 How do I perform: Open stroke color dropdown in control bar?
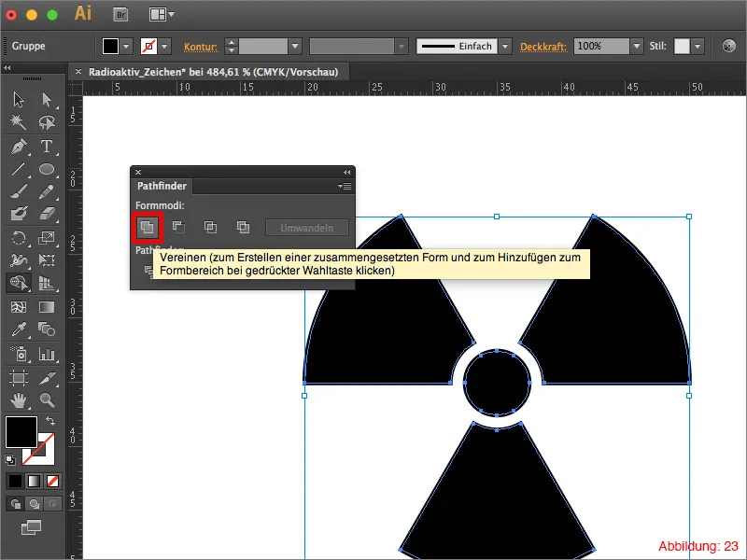[164, 46]
